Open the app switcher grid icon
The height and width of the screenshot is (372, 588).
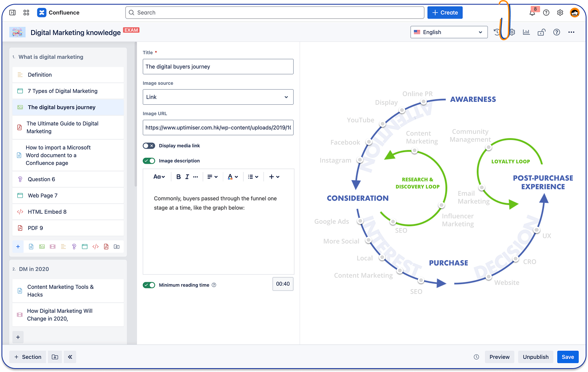point(26,13)
